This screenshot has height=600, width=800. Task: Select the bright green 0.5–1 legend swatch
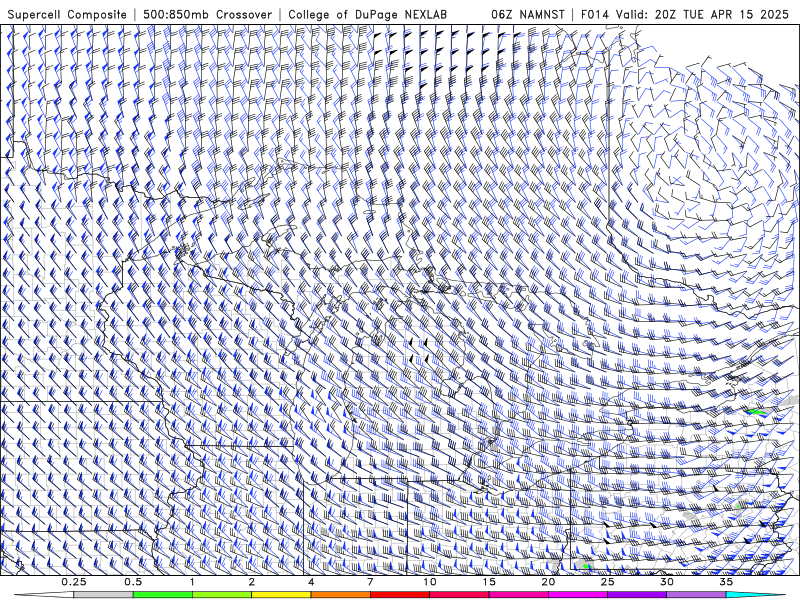point(163,595)
